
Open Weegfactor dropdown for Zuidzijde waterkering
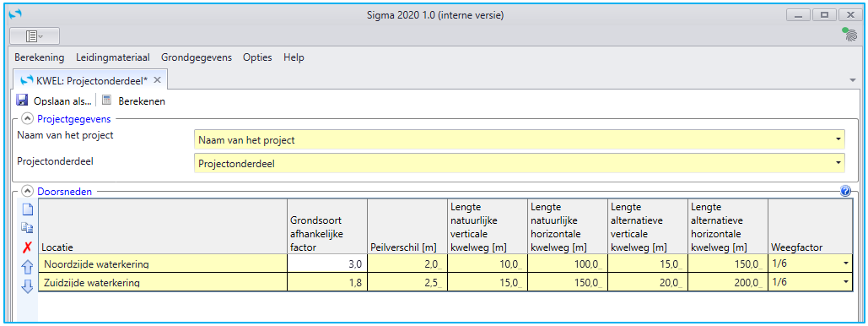846,282
